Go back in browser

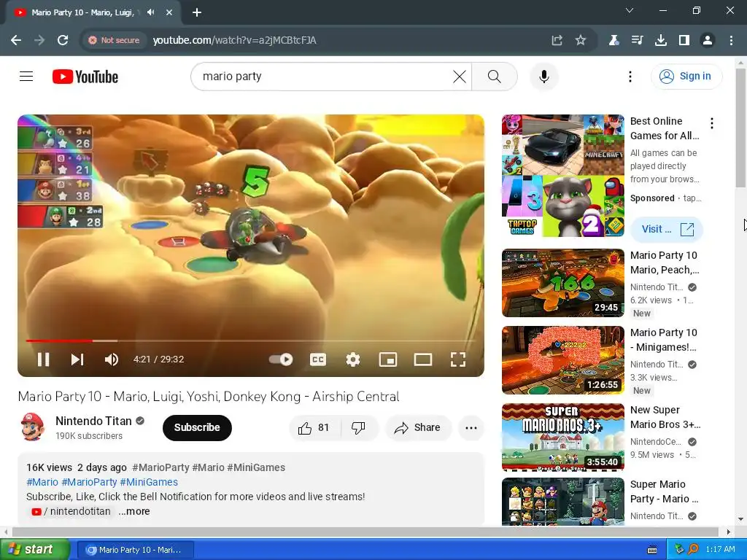pos(16,41)
